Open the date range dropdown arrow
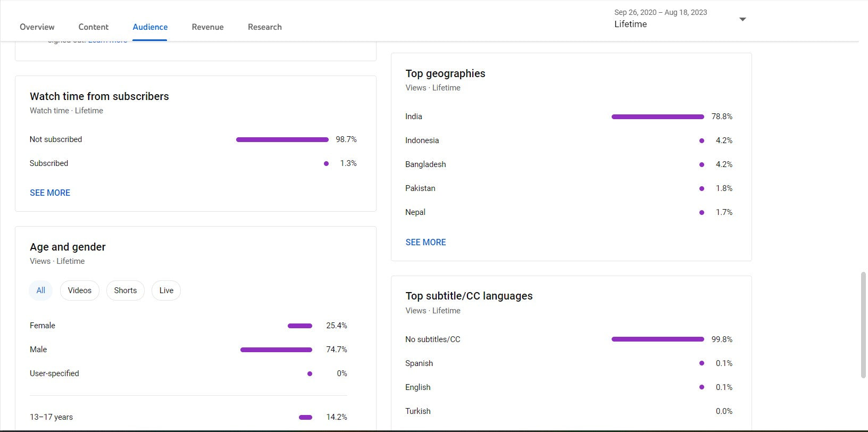The image size is (868, 432). click(x=742, y=19)
